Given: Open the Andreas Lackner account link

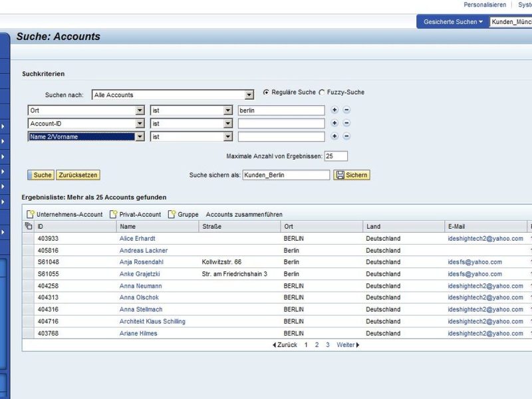Looking at the screenshot, I should (144, 251).
